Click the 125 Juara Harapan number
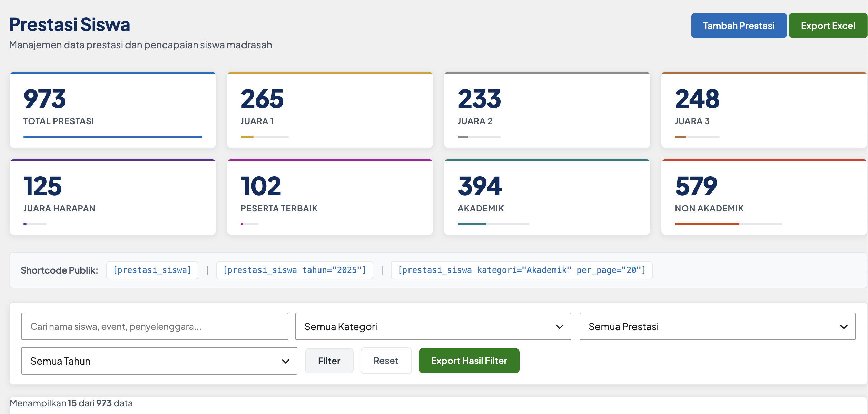This screenshot has width=868, height=414. tap(43, 186)
